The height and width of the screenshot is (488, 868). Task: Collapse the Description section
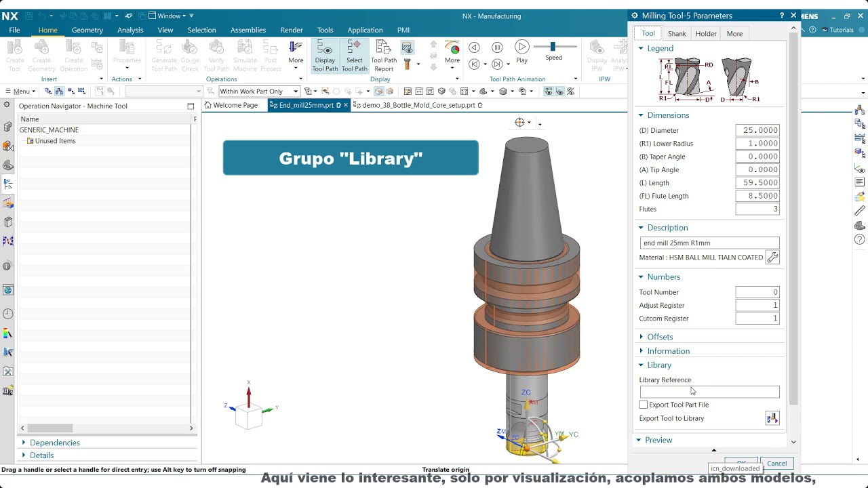[x=641, y=228]
